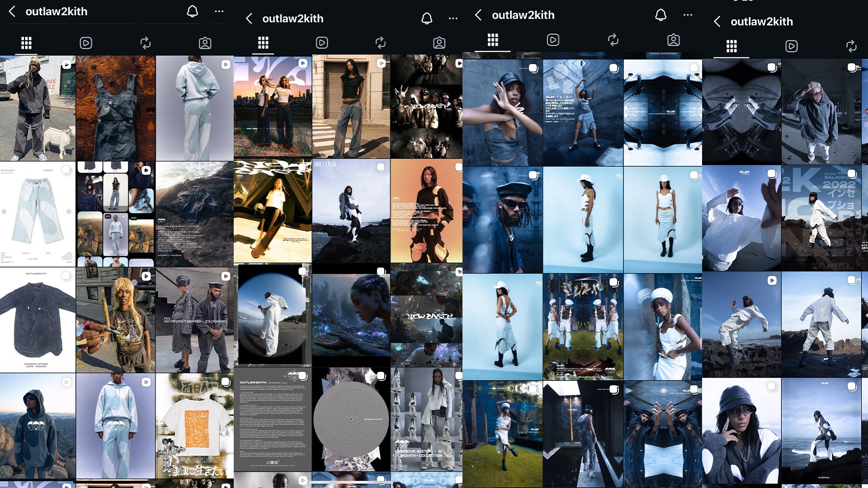
Task: Go back using the first panel's arrow
Action: [x=12, y=11]
